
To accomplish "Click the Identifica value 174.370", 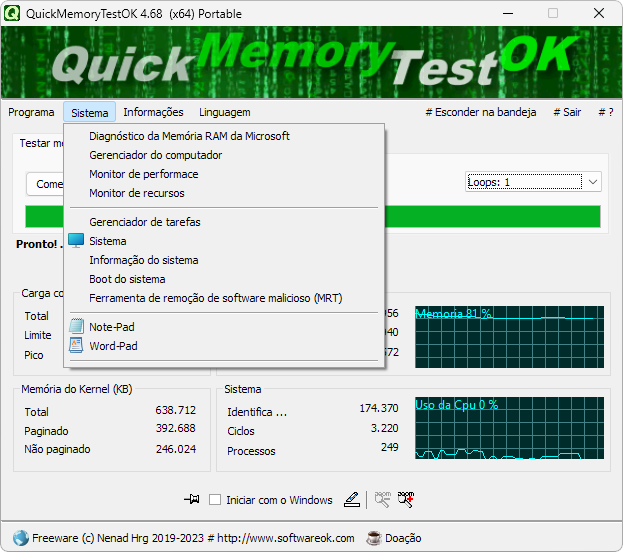I will coord(379,408).
